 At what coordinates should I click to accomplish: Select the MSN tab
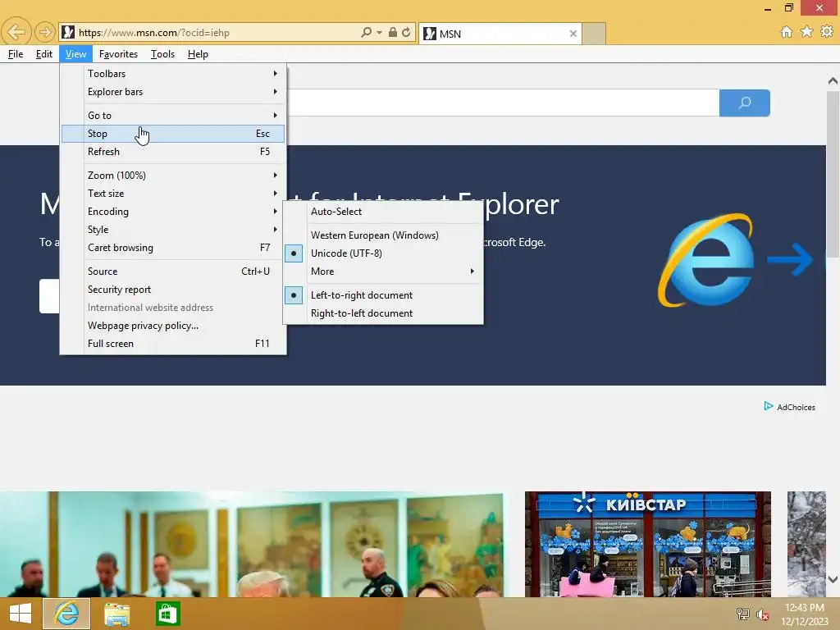click(500, 34)
